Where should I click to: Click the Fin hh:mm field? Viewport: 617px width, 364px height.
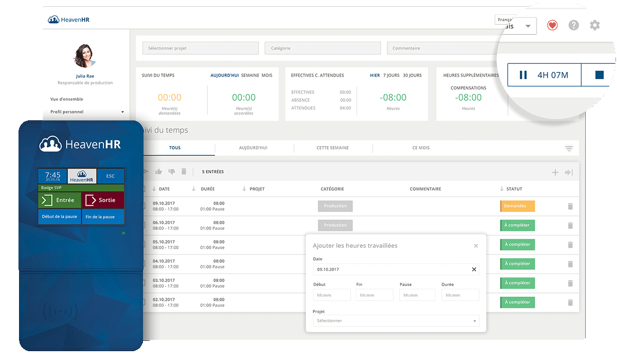click(374, 295)
